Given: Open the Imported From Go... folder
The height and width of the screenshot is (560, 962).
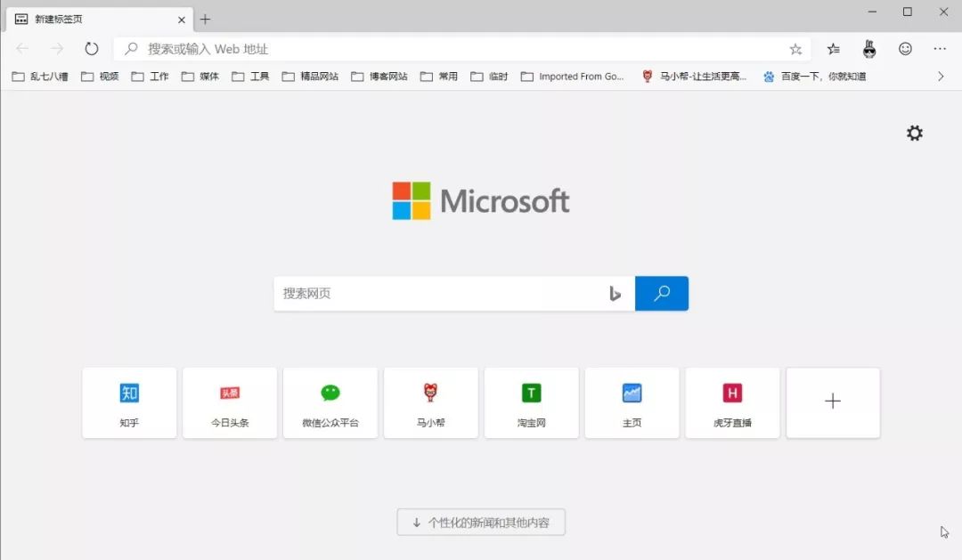Looking at the screenshot, I should pos(573,77).
